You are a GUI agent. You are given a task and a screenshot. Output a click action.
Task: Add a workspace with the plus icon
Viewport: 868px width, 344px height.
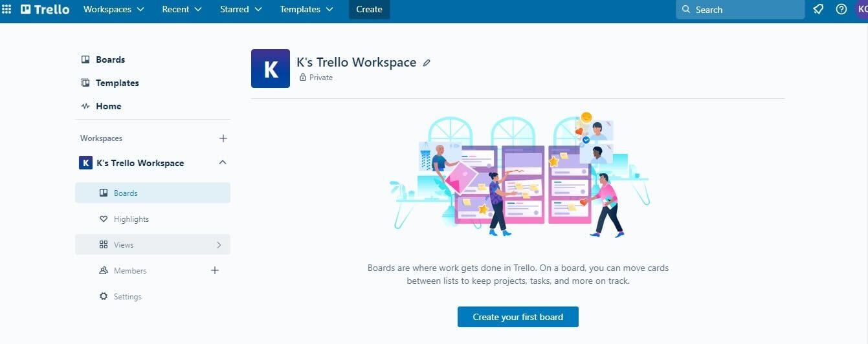[x=223, y=138]
